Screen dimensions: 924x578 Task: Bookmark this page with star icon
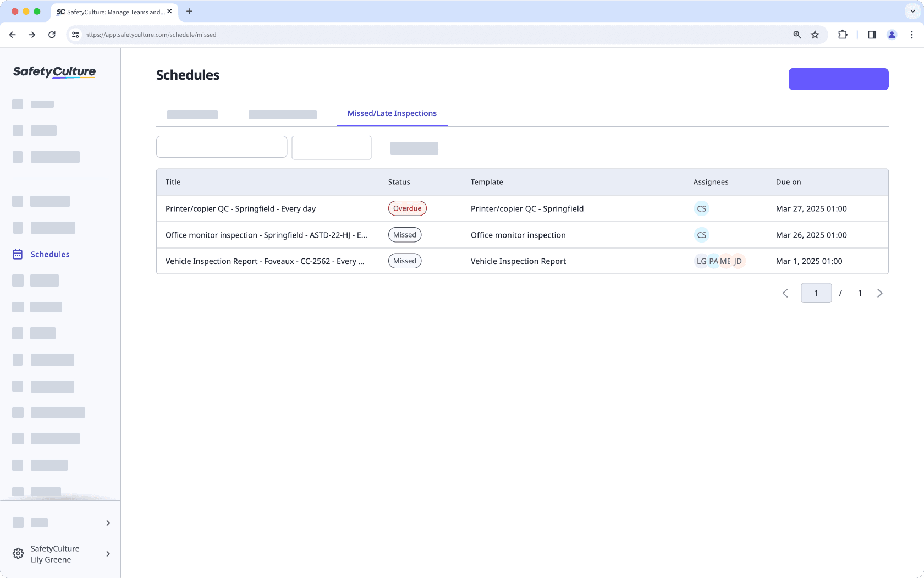tap(815, 35)
